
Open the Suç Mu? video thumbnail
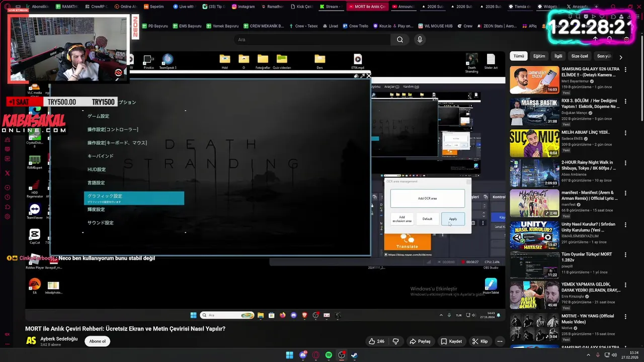534,143
